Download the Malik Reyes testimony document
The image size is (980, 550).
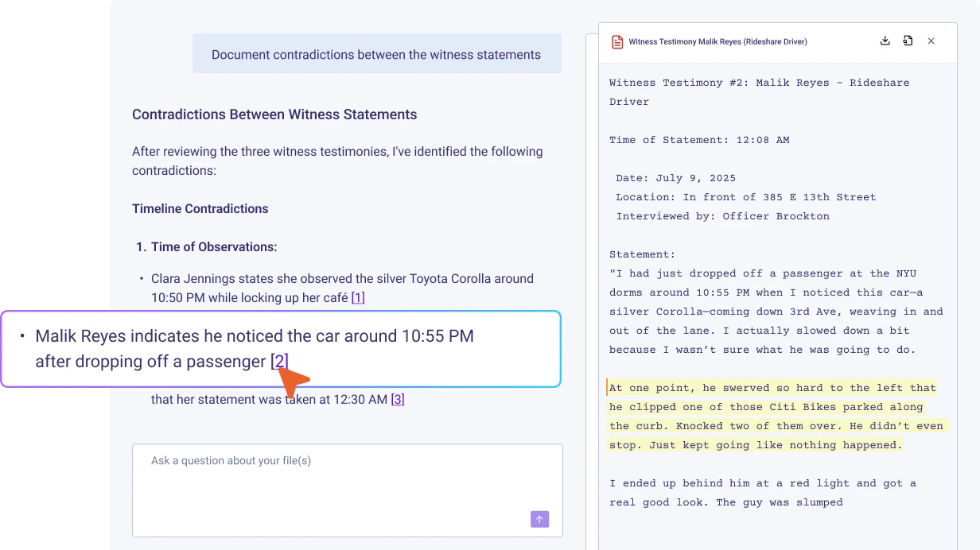coord(885,41)
